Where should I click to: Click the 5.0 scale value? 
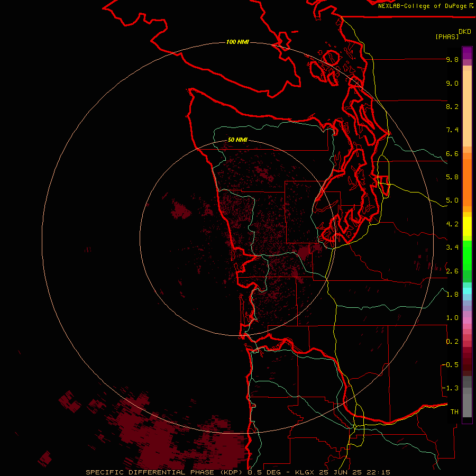click(x=452, y=200)
